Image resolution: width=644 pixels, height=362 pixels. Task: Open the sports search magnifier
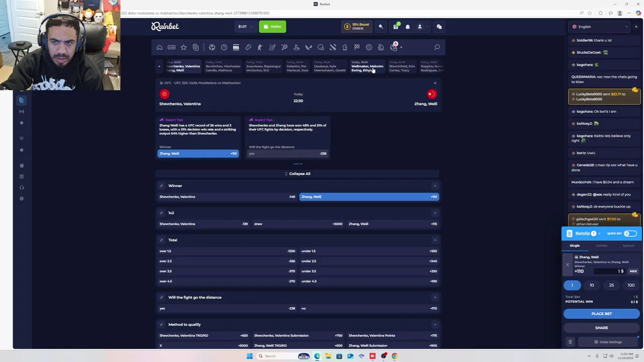coord(437,47)
